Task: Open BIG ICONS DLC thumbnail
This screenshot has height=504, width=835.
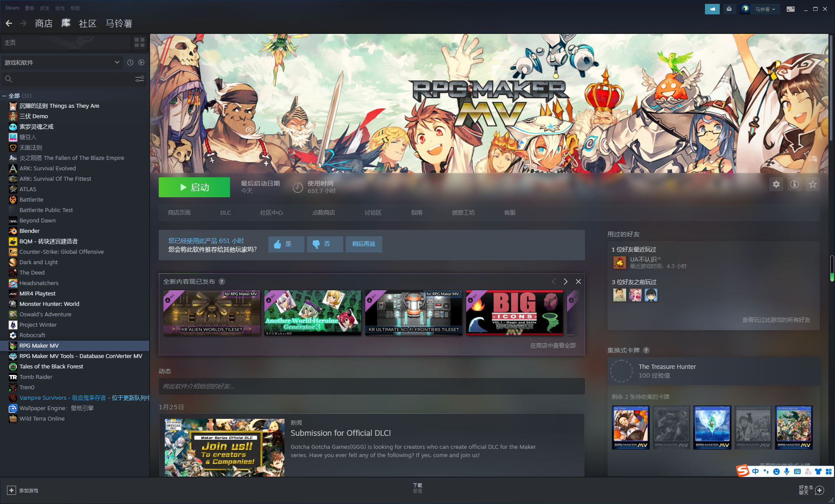Action: [514, 312]
